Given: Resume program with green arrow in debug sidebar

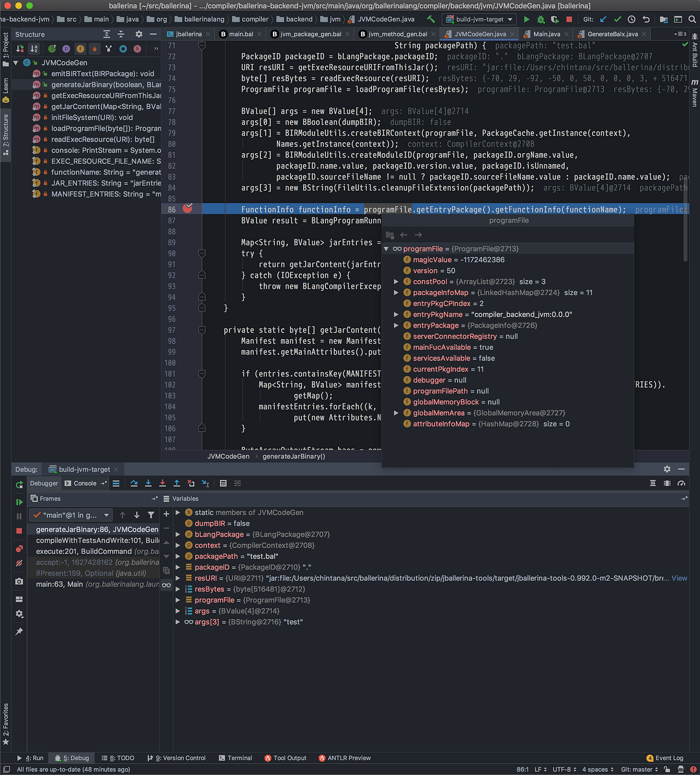Looking at the screenshot, I should pos(19,502).
